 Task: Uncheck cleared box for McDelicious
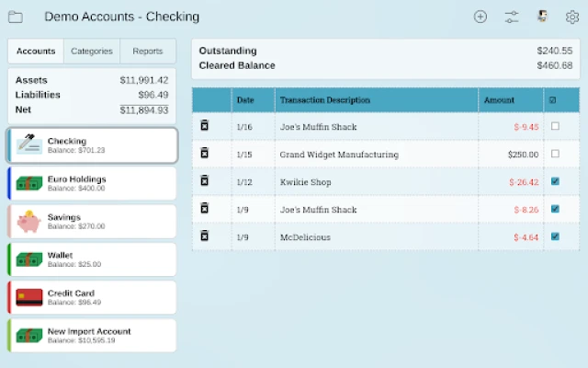coord(554,236)
